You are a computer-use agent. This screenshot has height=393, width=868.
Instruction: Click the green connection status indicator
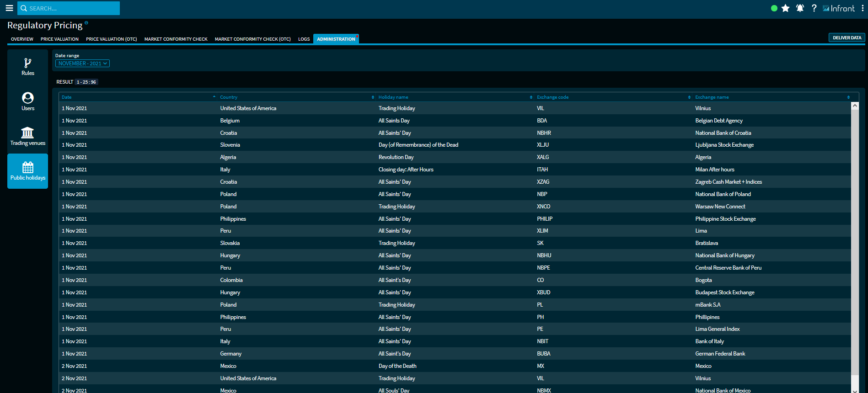click(774, 8)
